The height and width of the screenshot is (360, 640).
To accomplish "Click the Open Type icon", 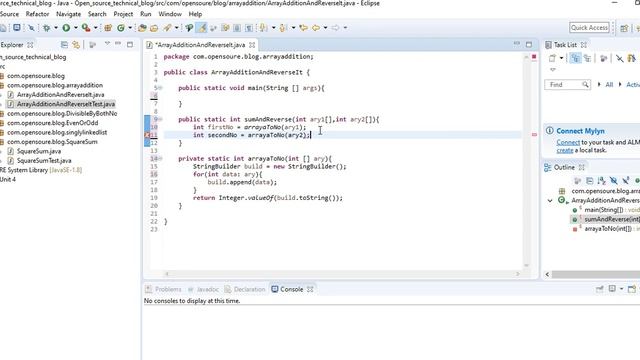I will click(142, 28).
